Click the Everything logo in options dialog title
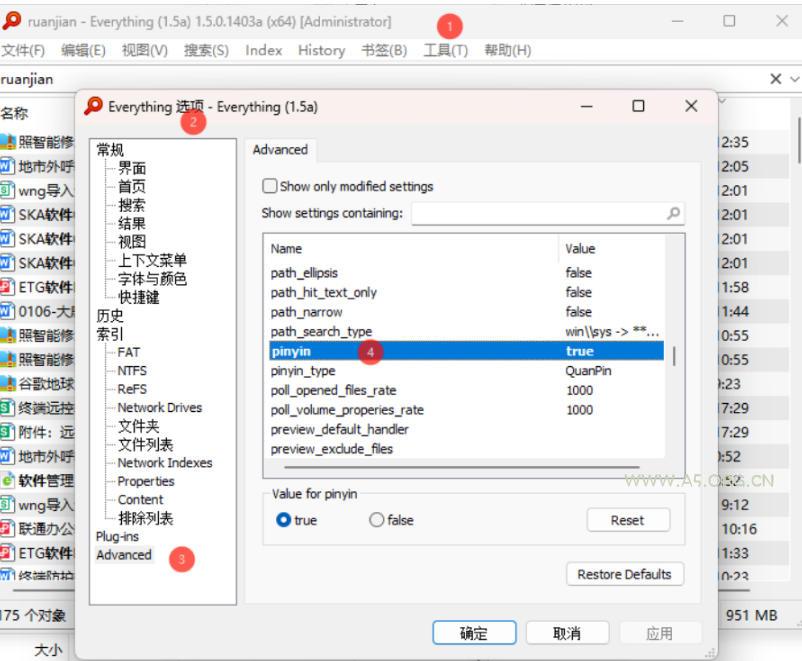802x661 pixels. [94, 106]
